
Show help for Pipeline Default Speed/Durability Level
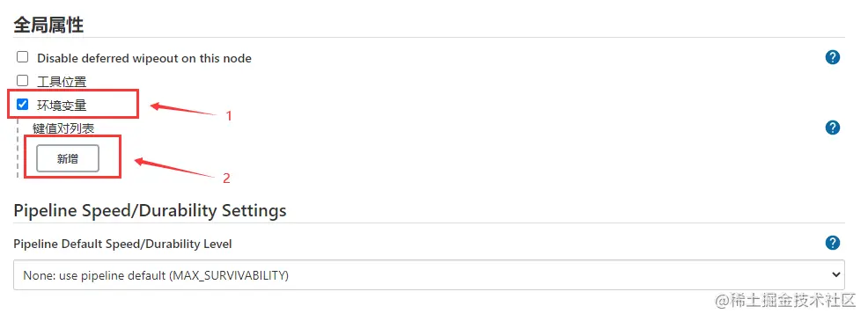click(833, 243)
